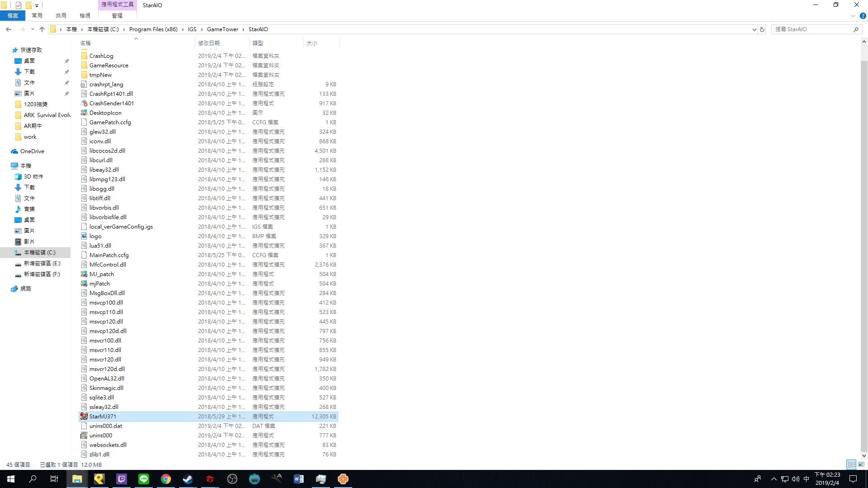Open the Windows Start menu
The height and width of the screenshot is (488, 868).
click(x=11, y=479)
